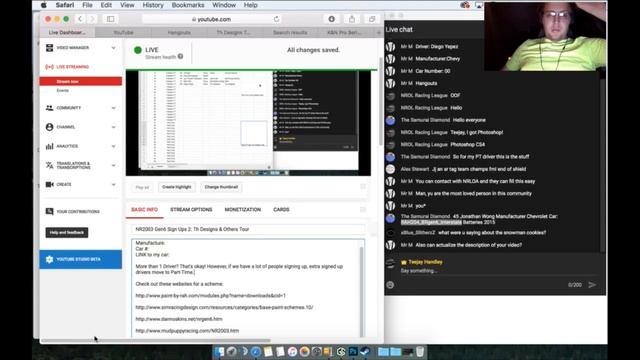
Task: Click the Create highlight button
Action: pos(177,187)
